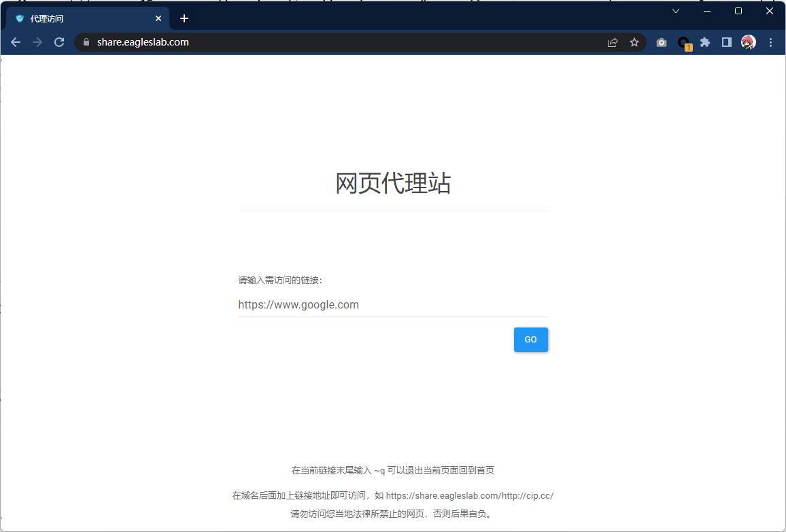Click the address bar showing share.eagleslab.com

340,42
